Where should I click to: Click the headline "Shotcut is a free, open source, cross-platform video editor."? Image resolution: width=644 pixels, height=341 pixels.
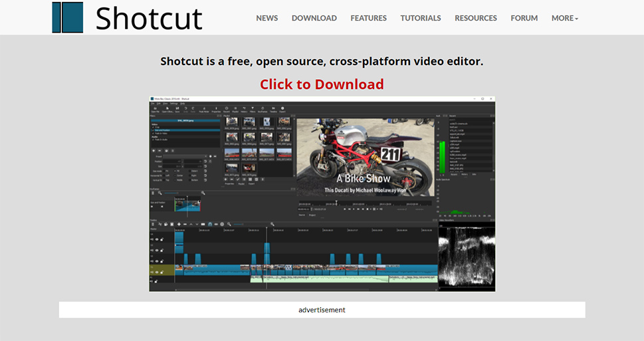pos(322,61)
